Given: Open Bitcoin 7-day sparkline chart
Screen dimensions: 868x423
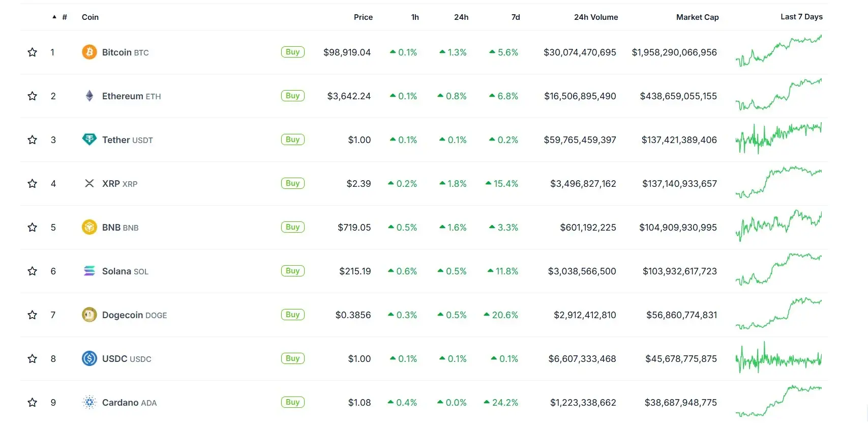Looking at the screenshot, I should [x=779, y=51].
